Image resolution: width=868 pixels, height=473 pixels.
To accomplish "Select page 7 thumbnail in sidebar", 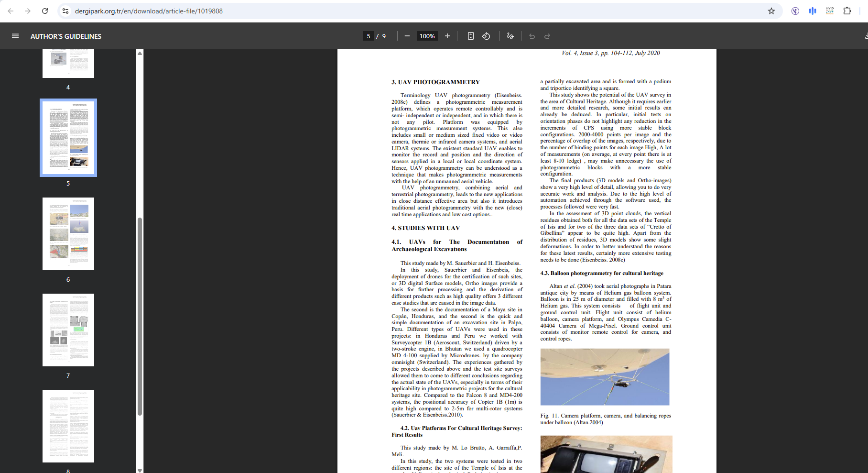I will [x=68, y=330].
